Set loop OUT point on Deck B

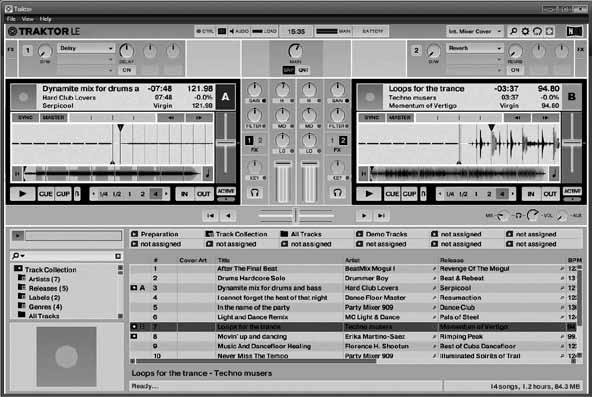[550, 194]
